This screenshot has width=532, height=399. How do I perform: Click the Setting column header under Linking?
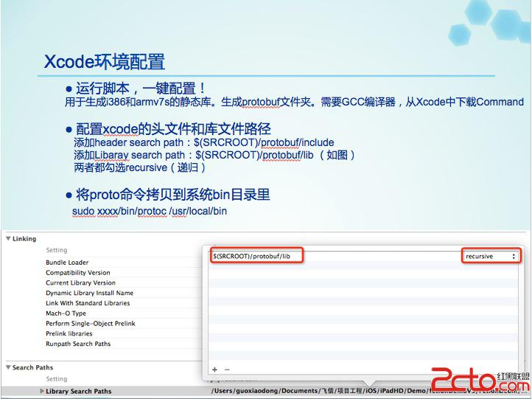pyautogui.click(x=57, y=250)
